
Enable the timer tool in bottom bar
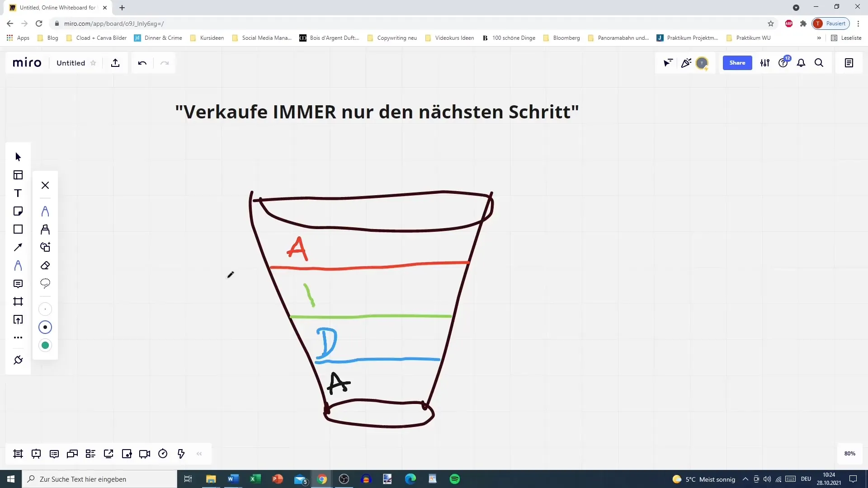(163, 454)
